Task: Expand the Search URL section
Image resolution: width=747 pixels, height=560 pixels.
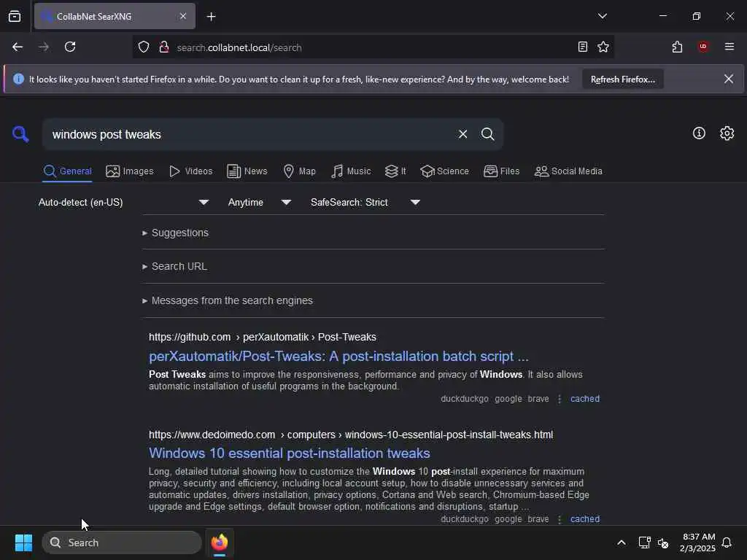Action: pos(175,267)
